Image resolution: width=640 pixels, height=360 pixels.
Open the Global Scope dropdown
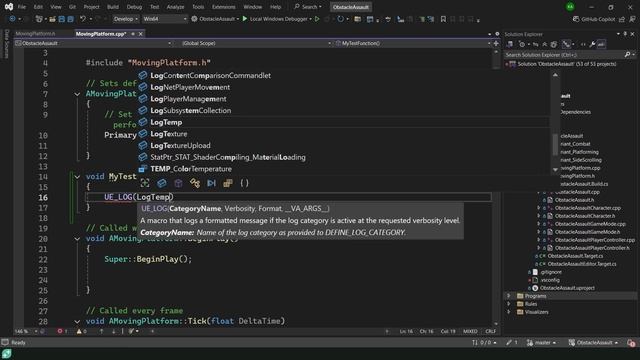(x=256, y=43)
